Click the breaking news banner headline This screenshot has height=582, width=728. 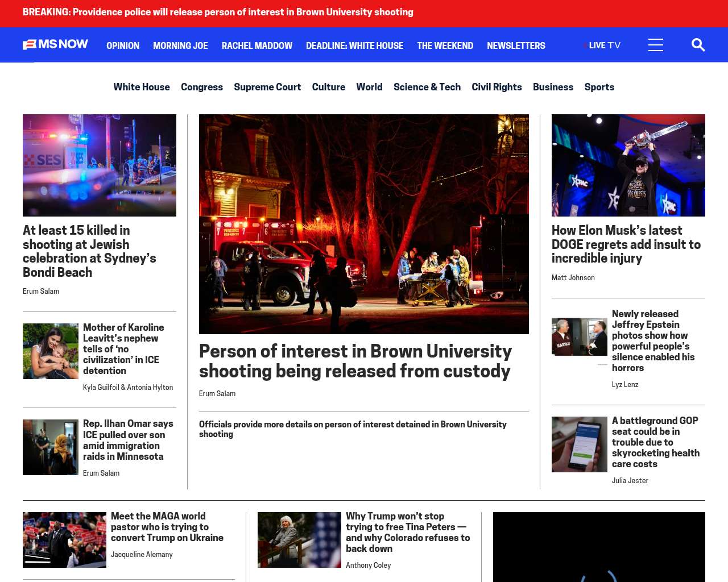tap(218, 12)
